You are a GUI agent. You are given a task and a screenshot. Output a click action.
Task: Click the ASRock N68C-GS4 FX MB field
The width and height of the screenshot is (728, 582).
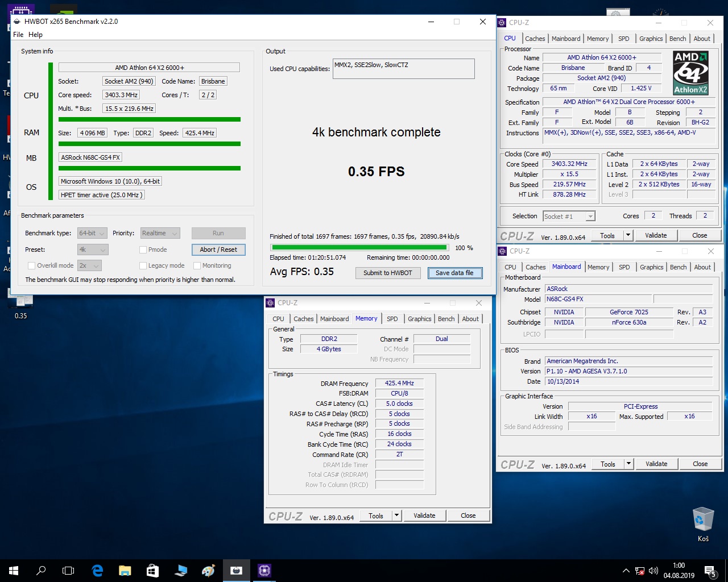click(x=90, y=157)
